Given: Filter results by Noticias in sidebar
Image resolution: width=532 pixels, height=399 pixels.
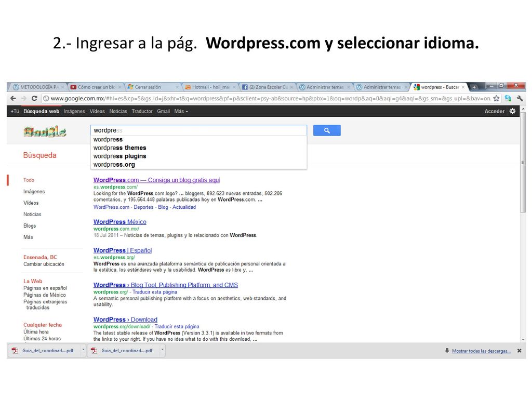Looking at the screenshot, I should click(x=32, y=215).
